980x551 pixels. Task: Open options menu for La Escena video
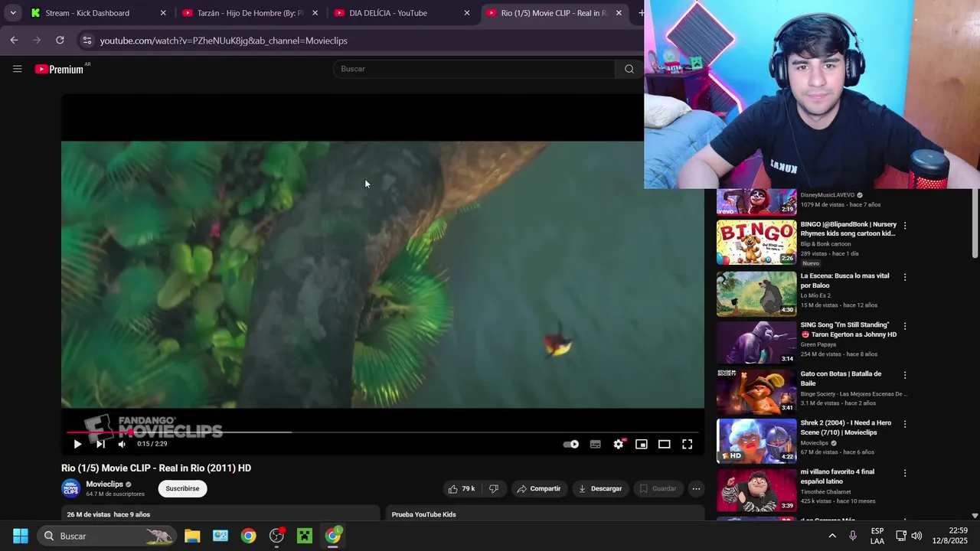pyautogui.click(x=905, y=277)
